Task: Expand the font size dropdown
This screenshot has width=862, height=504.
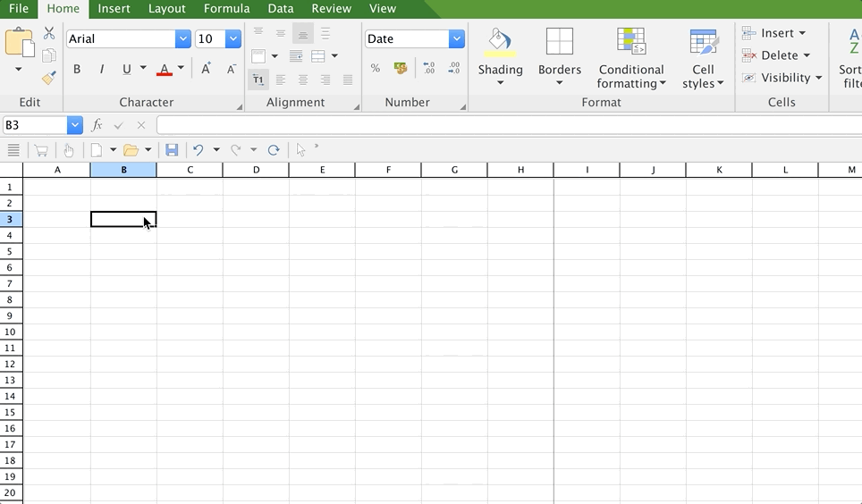Action: [233, 39]
